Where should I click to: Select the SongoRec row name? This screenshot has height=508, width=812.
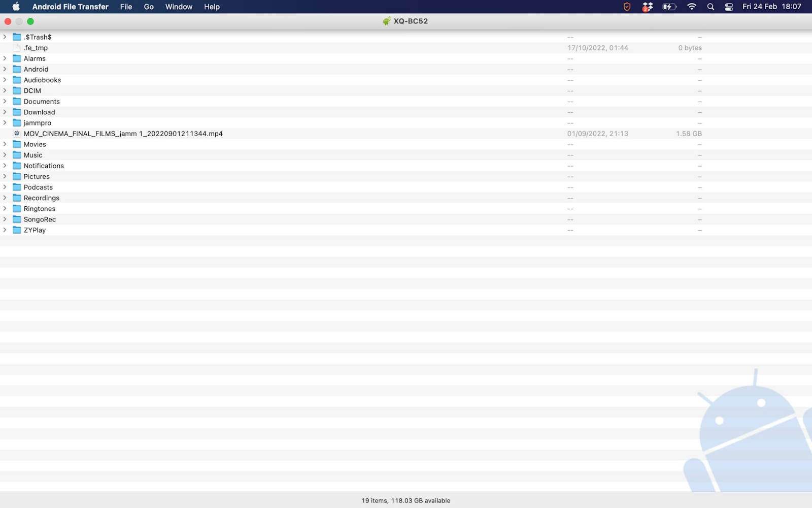[40, 219]
